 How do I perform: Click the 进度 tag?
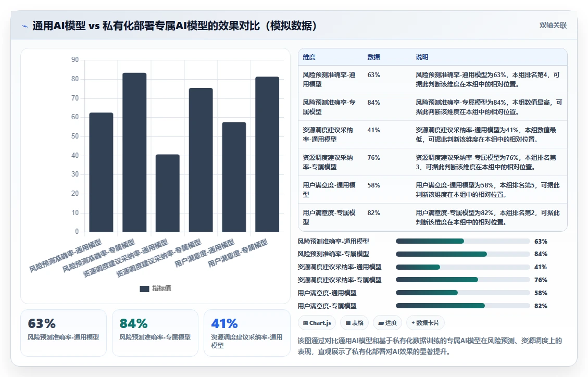pos(387,323)
